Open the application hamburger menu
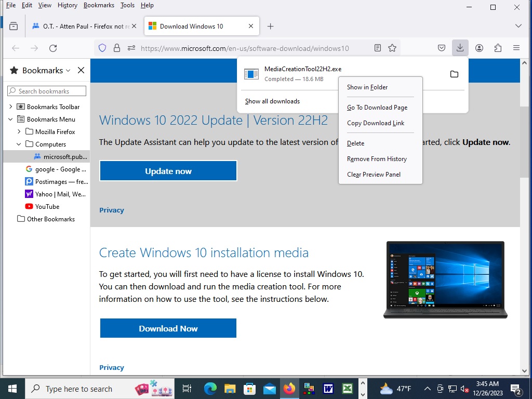This screenshot has width=532, height=399. click(x=516, y=48)
